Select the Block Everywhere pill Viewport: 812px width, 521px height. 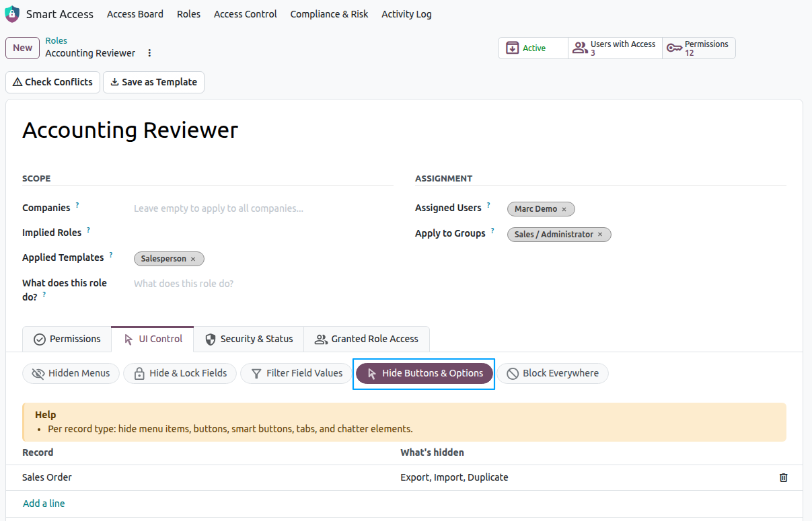552,373
